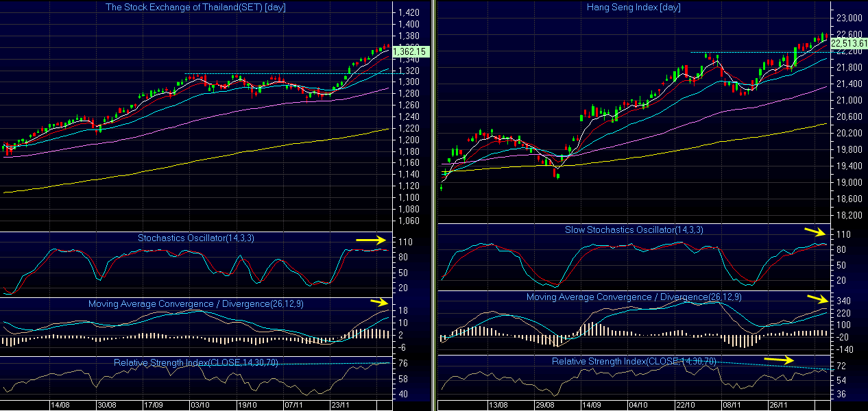This screenshot has width=868, height=411.
Task: Click the 1,260 price axis value
Action: click(x=409, y=105)
